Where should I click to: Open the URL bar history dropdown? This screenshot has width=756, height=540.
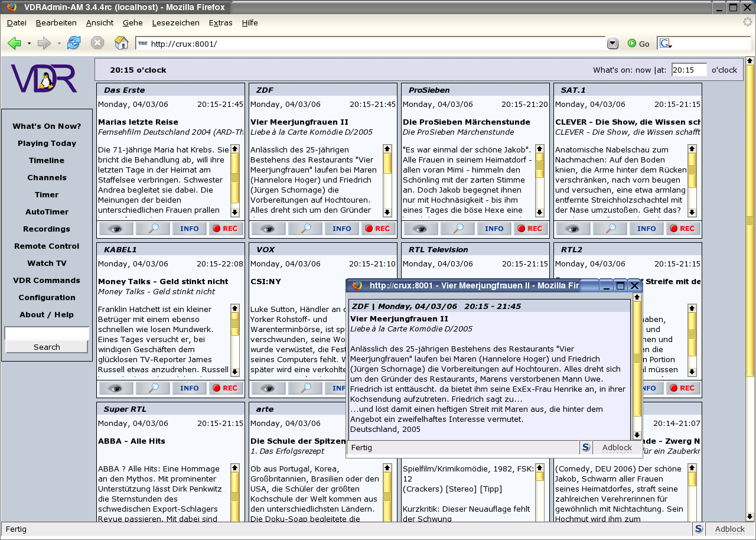612,43
